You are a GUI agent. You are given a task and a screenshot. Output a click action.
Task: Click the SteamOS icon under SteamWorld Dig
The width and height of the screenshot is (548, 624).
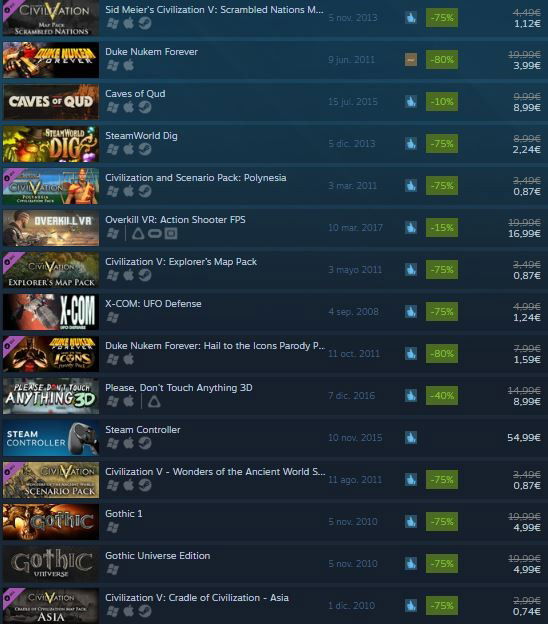point(145,149)
